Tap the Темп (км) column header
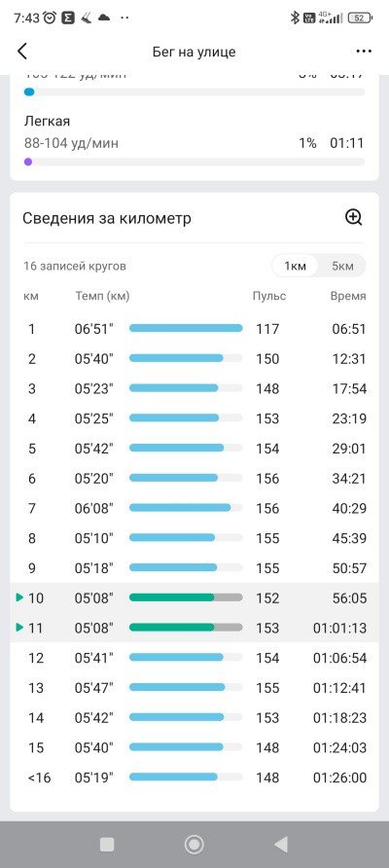The height and width of the screenshot is (868, 389). click(x=102, y=296)
